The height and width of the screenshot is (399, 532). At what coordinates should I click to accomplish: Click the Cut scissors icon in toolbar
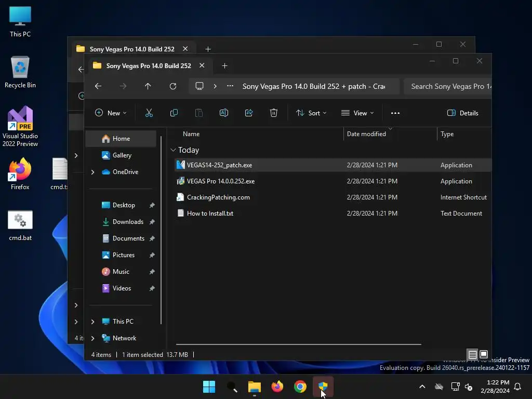tap(149, 113)
